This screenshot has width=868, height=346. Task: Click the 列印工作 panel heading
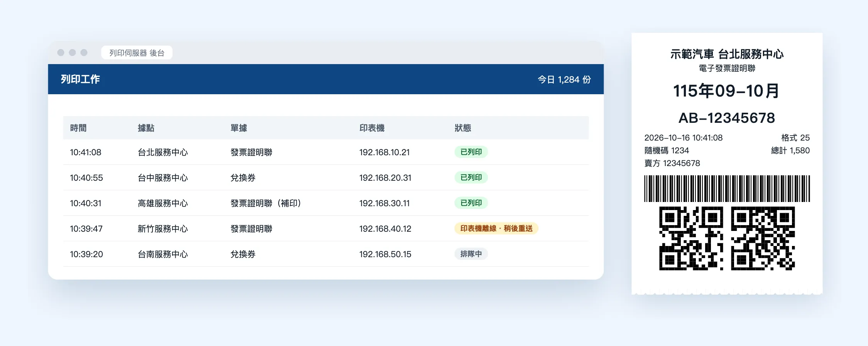(80, 79)
